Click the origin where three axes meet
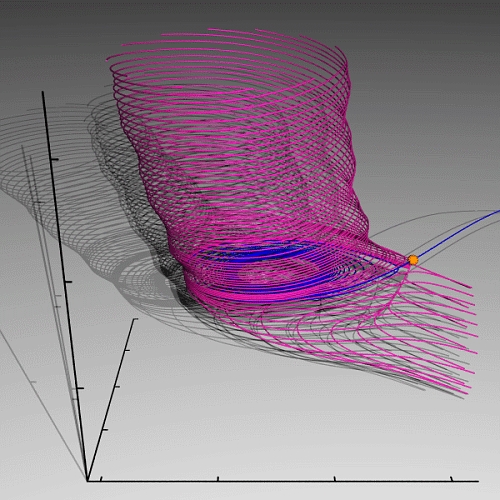This screenshot has width=500, height=500. [87, 480]
